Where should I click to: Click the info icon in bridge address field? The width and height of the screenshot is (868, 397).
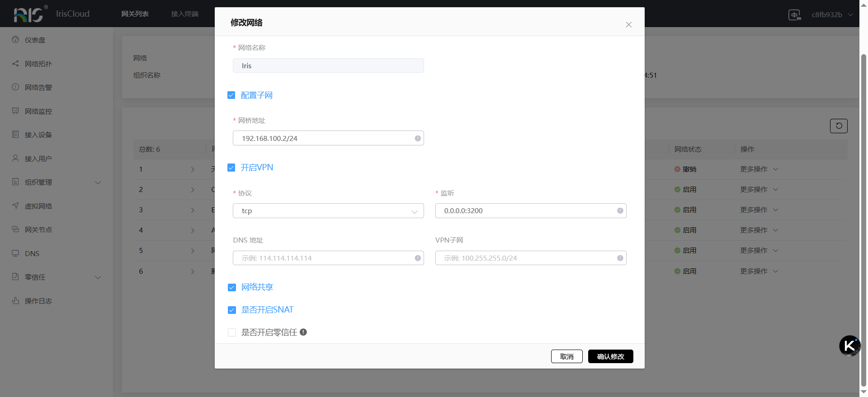pos(418,138)
